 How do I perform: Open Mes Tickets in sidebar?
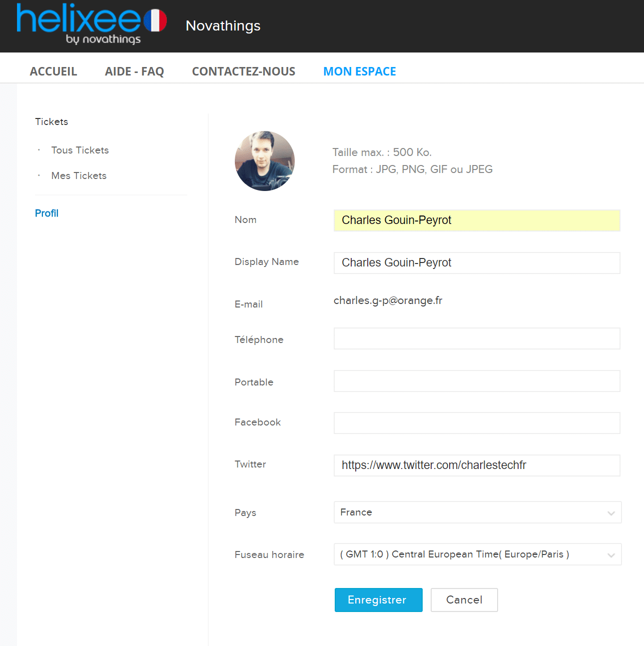click(x=79, y=175)
